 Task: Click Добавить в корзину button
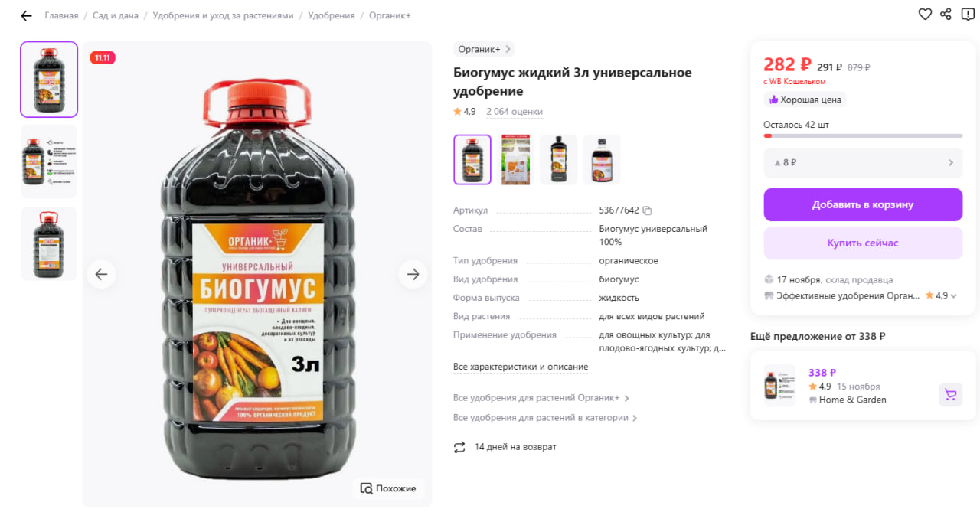pos(863,204)
